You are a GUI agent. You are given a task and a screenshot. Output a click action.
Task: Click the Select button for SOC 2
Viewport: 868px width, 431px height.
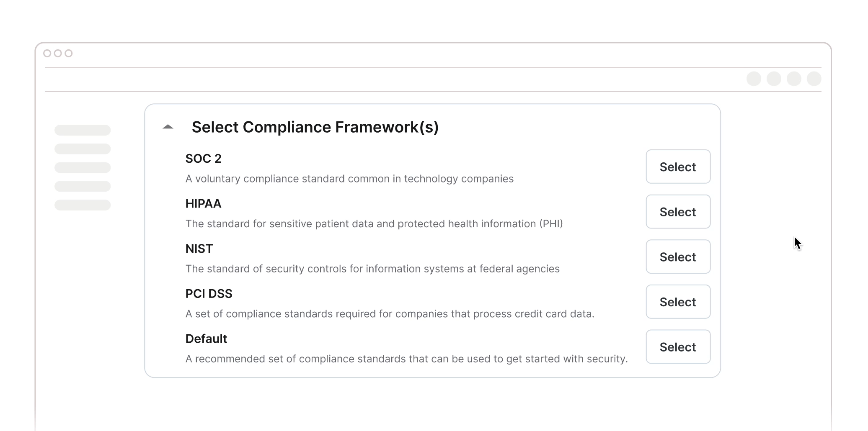pos(678,167)
